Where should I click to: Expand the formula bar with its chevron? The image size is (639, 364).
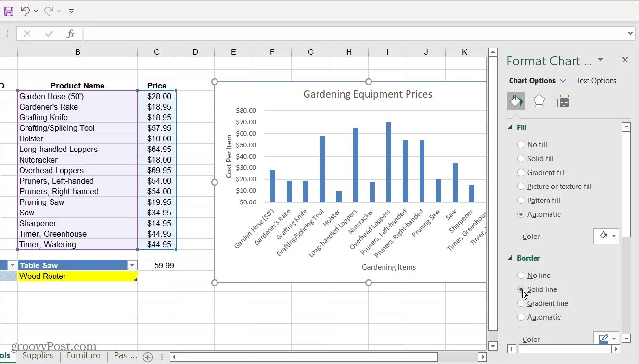tap(631, 34)
